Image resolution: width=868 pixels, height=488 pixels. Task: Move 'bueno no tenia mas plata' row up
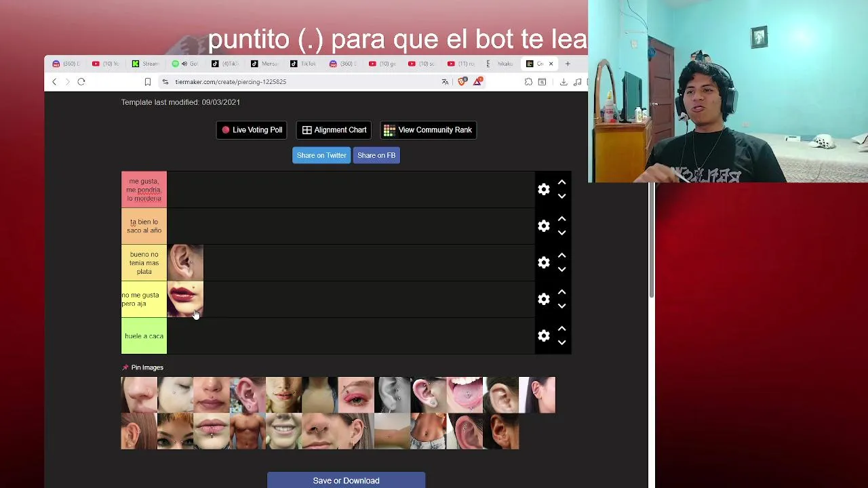(x=561, y=256)
